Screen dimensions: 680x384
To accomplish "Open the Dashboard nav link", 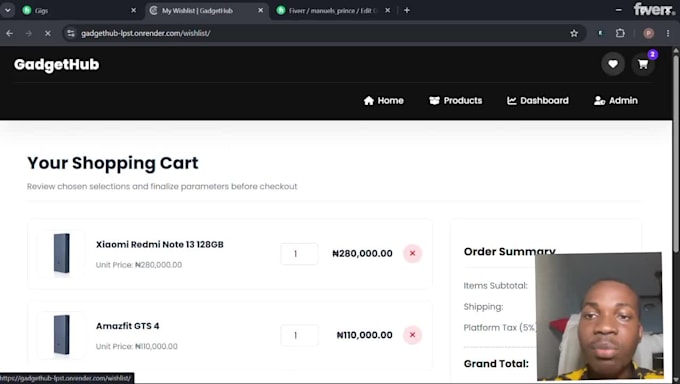I will (538, 101).
